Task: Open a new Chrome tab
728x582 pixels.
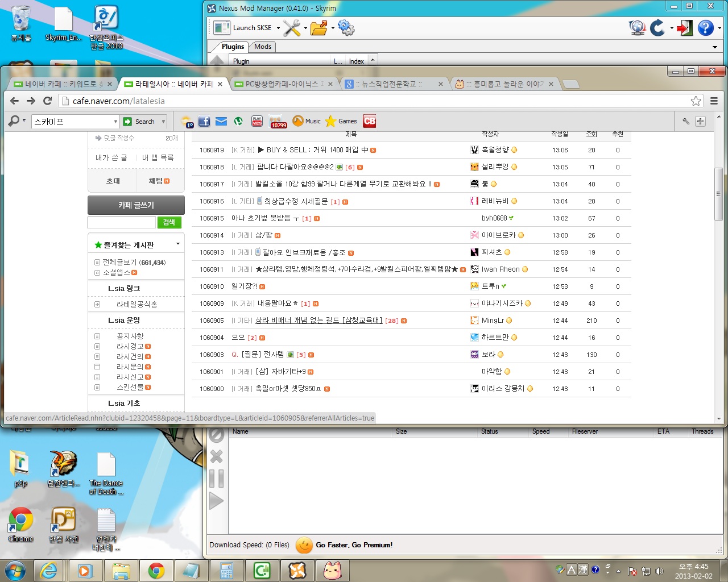Action: coord(570,84)
